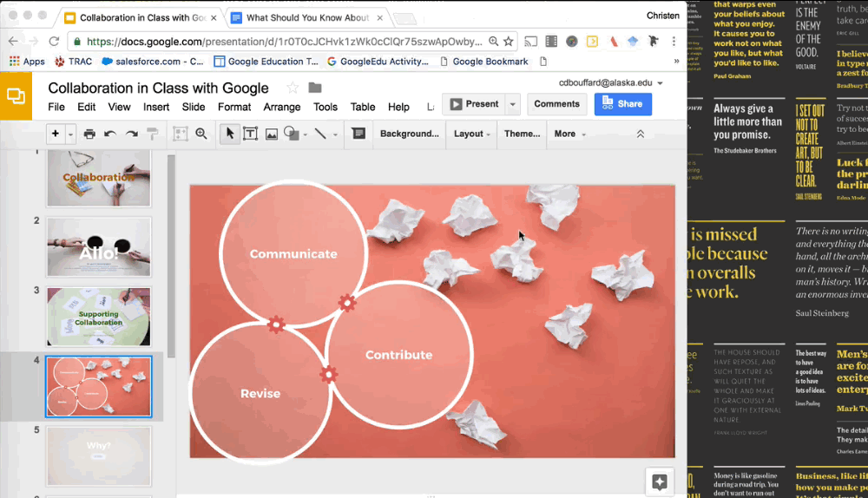868x498 pixels.
Task: Select slide 2 Allo! thumbnail
Action: click(99, 246)
